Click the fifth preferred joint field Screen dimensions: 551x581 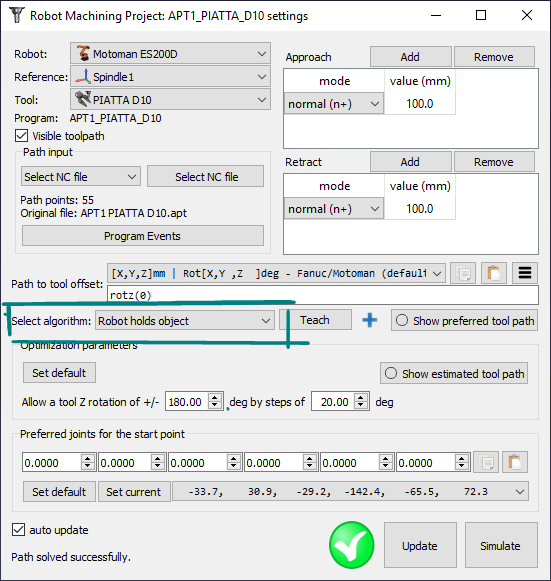[349, 462]
